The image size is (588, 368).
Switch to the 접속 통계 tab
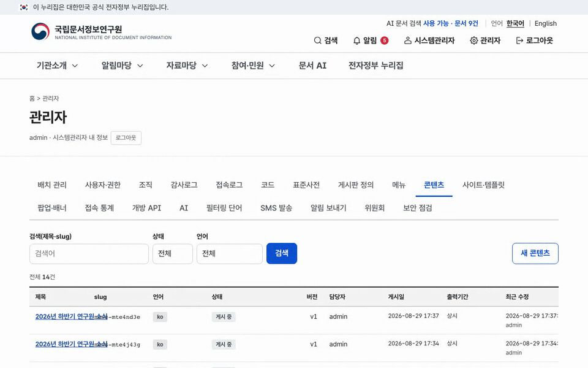[99, 208]
